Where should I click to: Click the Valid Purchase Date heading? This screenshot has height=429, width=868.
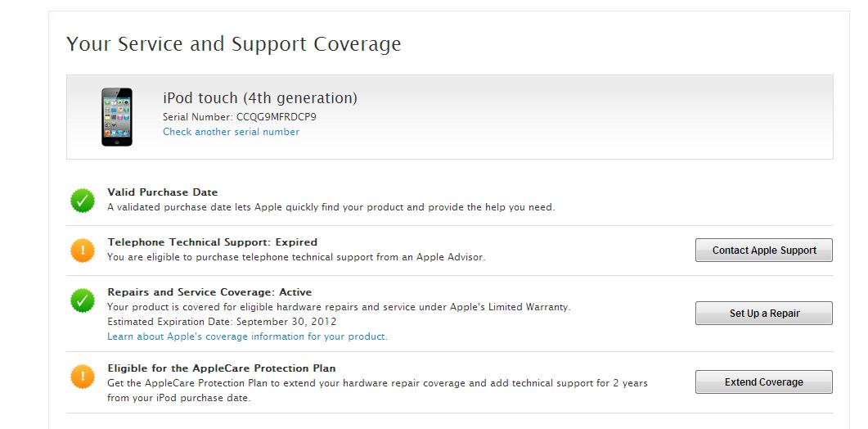162,192
